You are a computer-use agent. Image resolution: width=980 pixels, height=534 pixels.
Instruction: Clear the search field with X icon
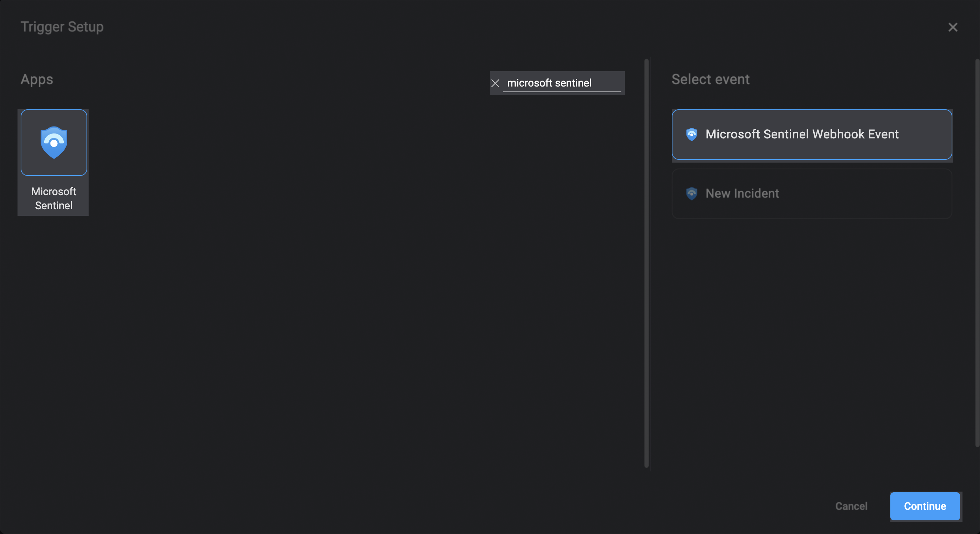pyautogui.click(x=495, y=83)
